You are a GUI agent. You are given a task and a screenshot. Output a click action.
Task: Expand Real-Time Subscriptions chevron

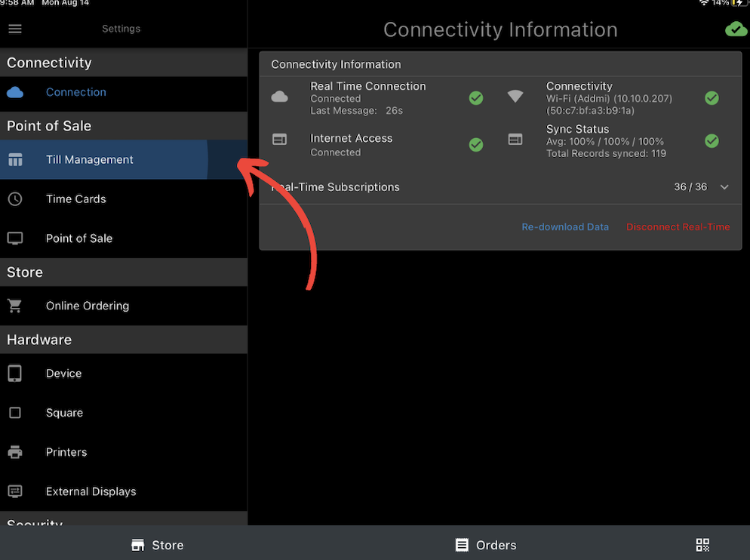pyautogui.click(x=724, y=187)
